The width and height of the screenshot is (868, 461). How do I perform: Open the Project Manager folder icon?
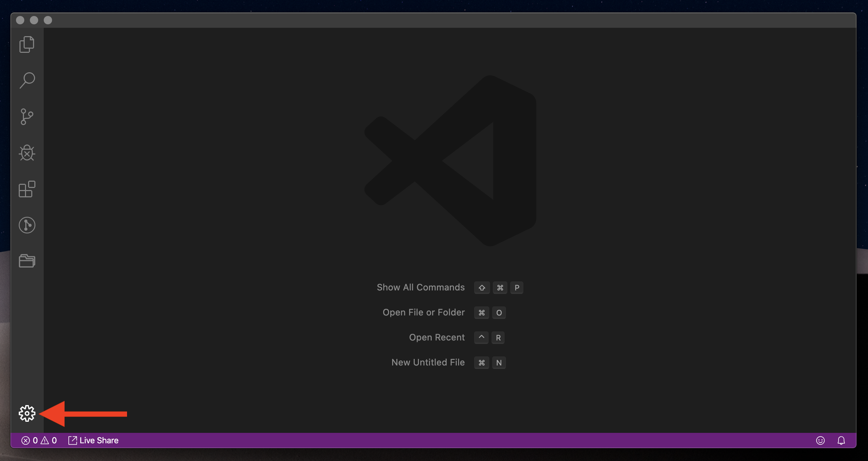[27, 261]
